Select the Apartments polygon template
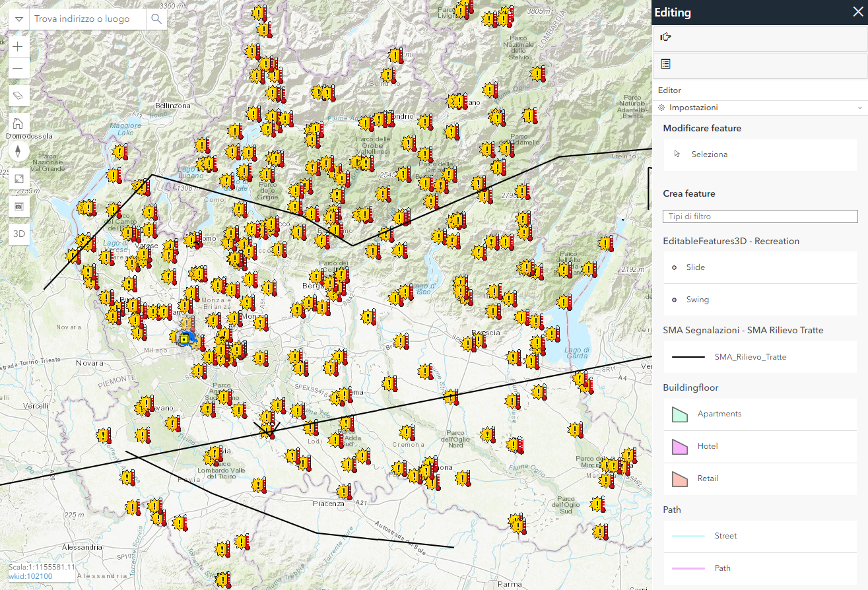The width and height of the screenshot is (868, 590). [x=760, y=414]
